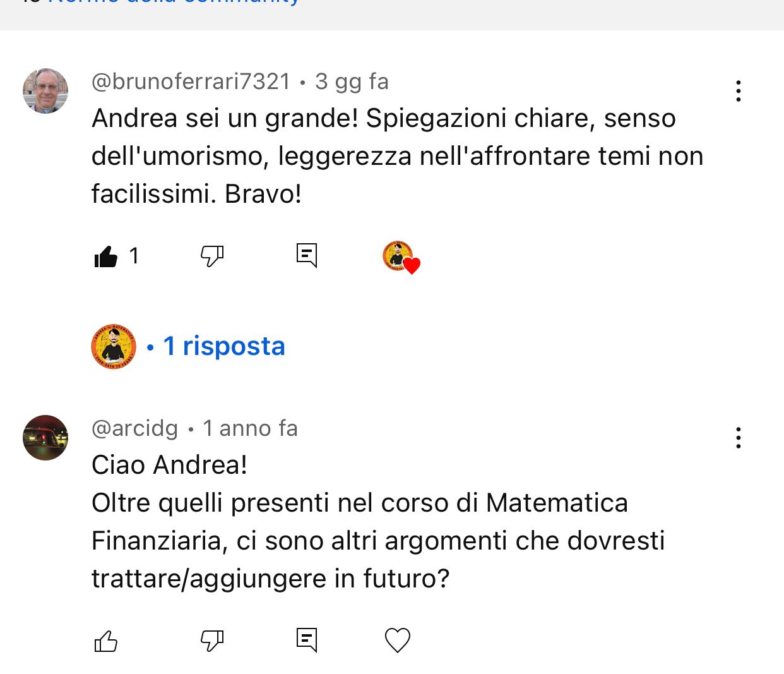Image resolution: width=784 pixels, height=674 pixels.
Task: Open the three-dot menu on arcidg's comment
Action: click(x=738, y=438)
